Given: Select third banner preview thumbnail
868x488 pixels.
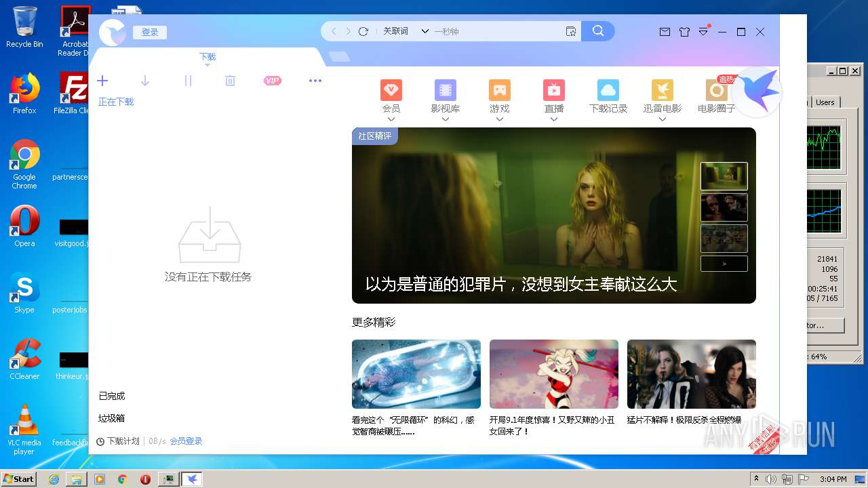Looking at the screenshot, I should coord(724,239).
